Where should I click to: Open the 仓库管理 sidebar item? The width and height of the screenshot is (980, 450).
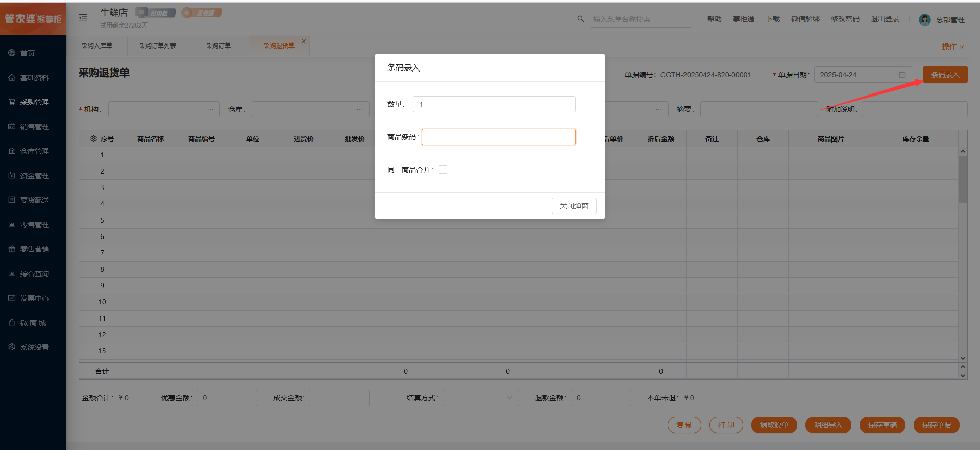coord(33,151)
